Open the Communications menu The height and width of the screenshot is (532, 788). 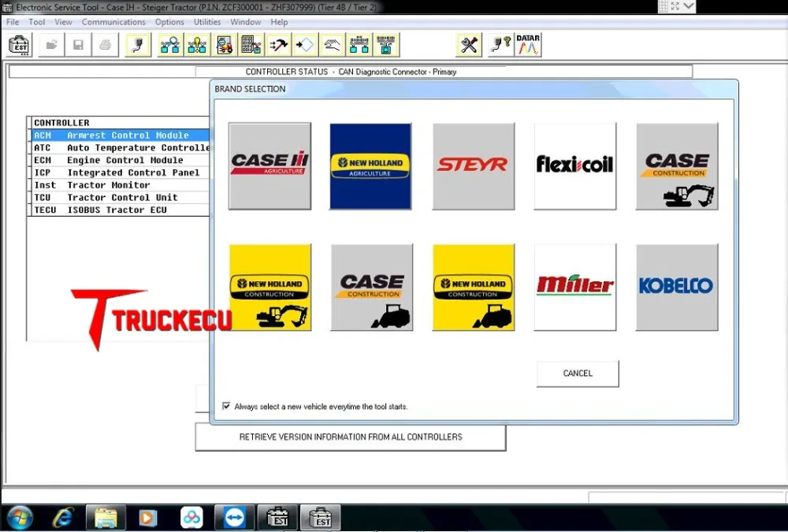(113, 22)
